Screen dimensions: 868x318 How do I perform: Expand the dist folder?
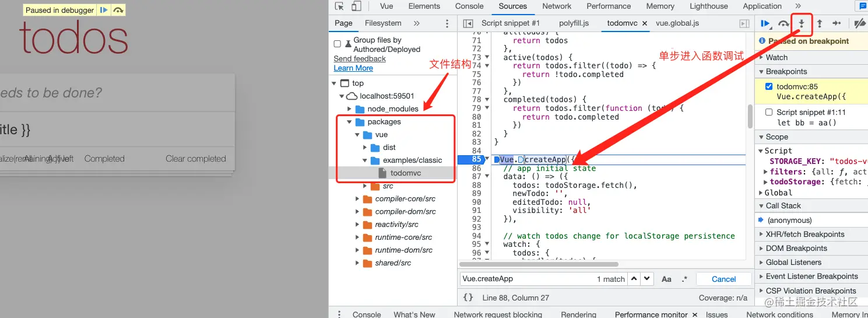pos(365,148)
